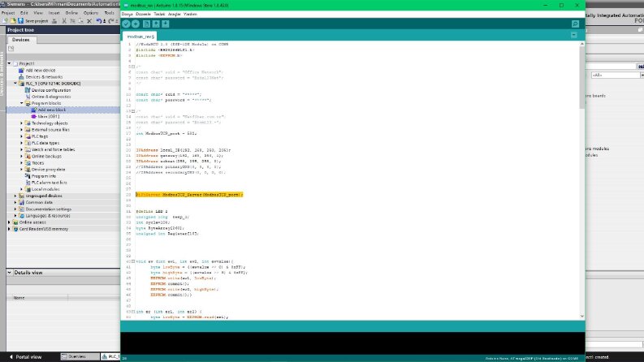The height and width of the screenshot is (362, 644).
Task: Open the Online menu in TIA Portal
Action: 71,13
